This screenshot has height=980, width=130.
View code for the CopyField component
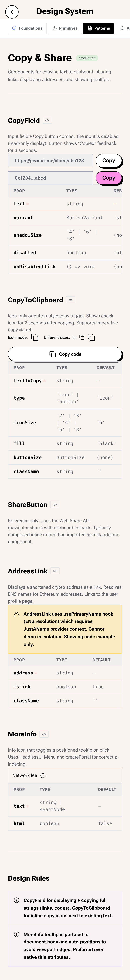click(x=47, y=120)
